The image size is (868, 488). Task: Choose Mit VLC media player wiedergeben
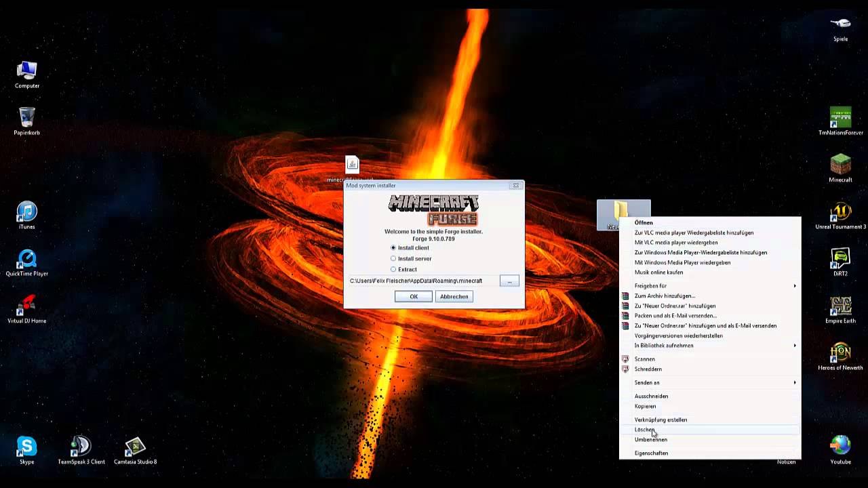click(x=710, y=243)
